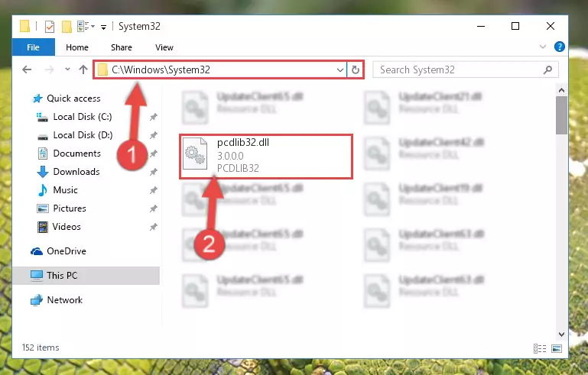The height and width of the screenshot is (375, 588).
Task: Refresh the System32 folder view
Action: pos(355,70)
